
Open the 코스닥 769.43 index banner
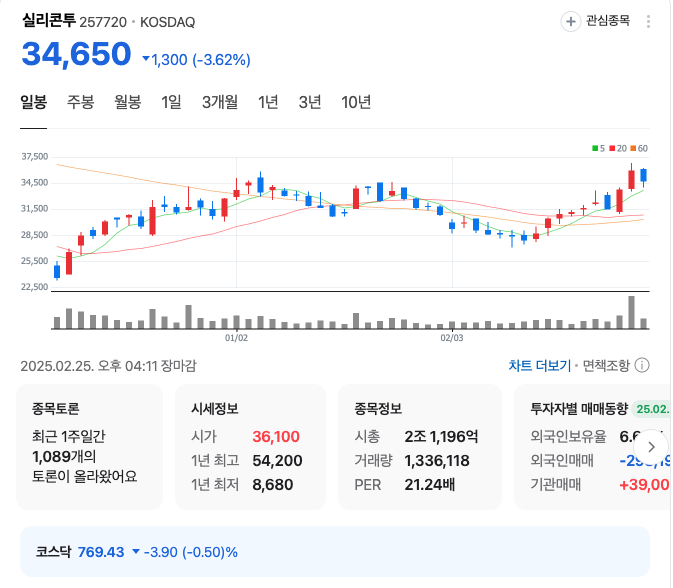tap(335, 552)
